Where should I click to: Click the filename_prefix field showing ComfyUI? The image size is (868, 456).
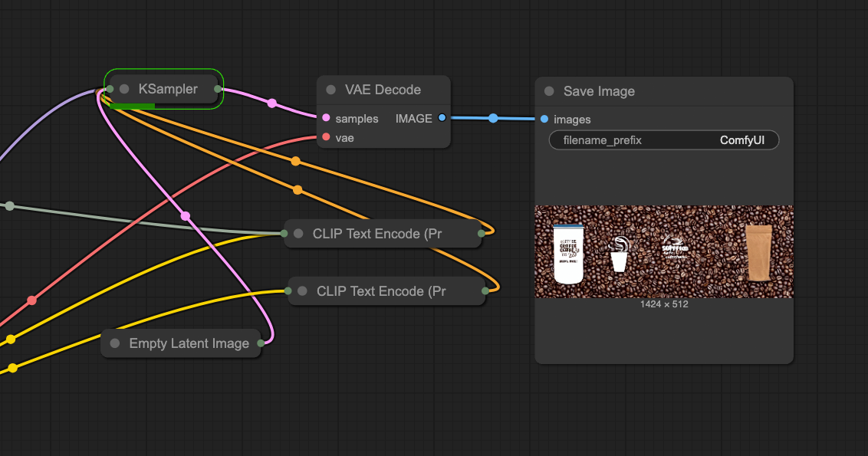[664, 140]
